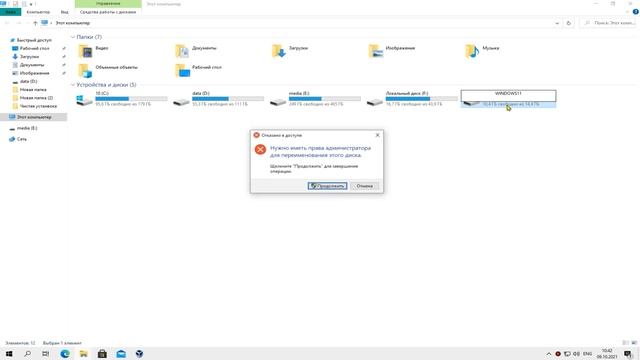
Task: Close the Отказано в доступе dialog
Action: (378, 135)
